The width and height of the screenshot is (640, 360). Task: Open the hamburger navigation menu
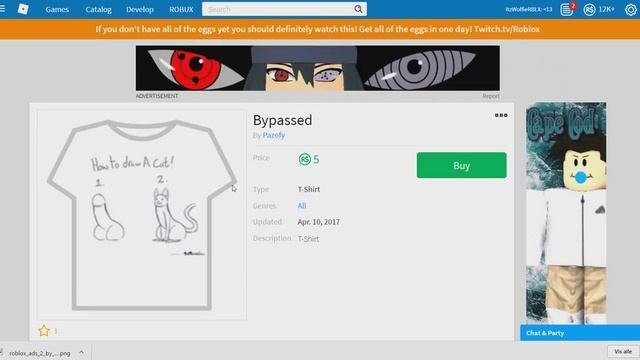(x=2, y=9)
